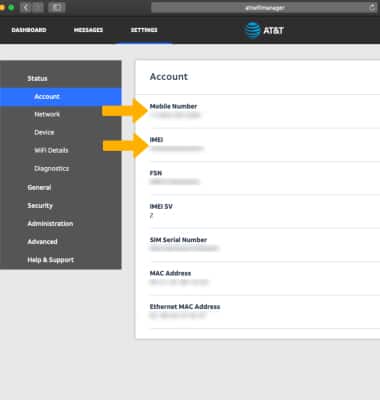This screenshot has width=380, height=400.
Task: Click the browser address bar
Action: point(264,8)
